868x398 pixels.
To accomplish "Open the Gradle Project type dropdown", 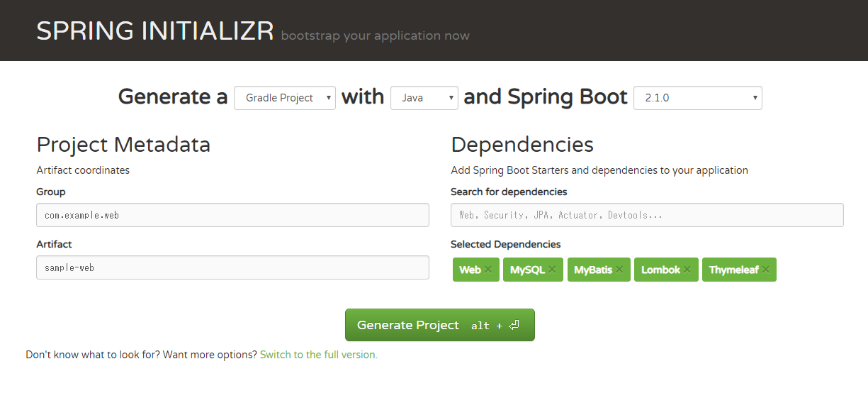I will pos(285,98).
